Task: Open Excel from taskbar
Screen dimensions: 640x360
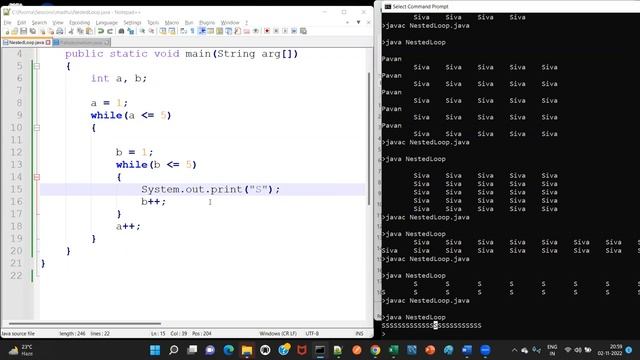Action: (x=393, y=350)
